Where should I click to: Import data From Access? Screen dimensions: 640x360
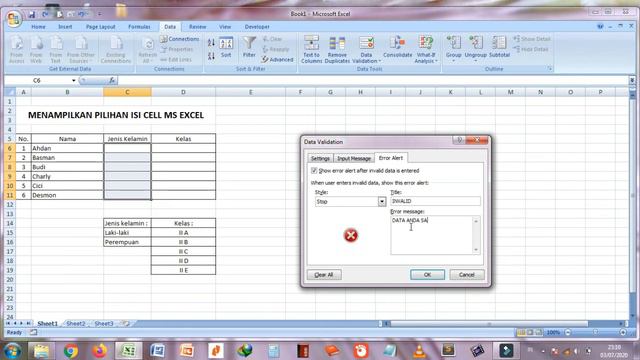click(x=17, y=49)
